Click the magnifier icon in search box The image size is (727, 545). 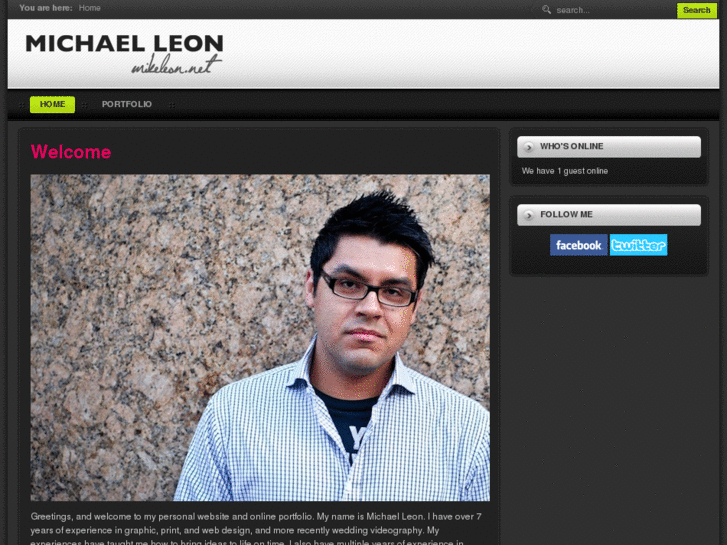[x=546, y=9]
